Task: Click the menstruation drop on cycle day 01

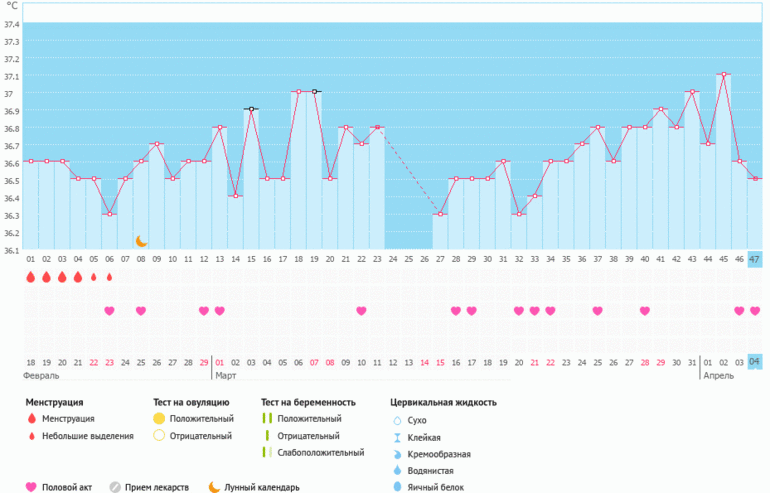Action: click(x=30, y=277)
